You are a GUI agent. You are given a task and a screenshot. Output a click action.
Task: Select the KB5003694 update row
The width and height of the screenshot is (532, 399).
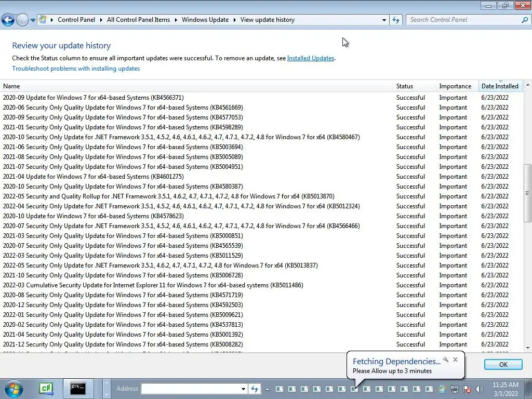261,147
